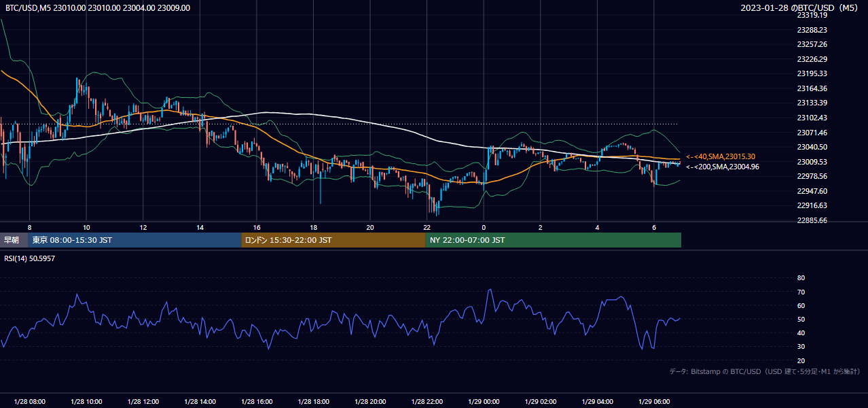This screenshot has width=868, height=408.
Task: Click the <-<40,SMA,23015.30 label
Action: [721, 156]
